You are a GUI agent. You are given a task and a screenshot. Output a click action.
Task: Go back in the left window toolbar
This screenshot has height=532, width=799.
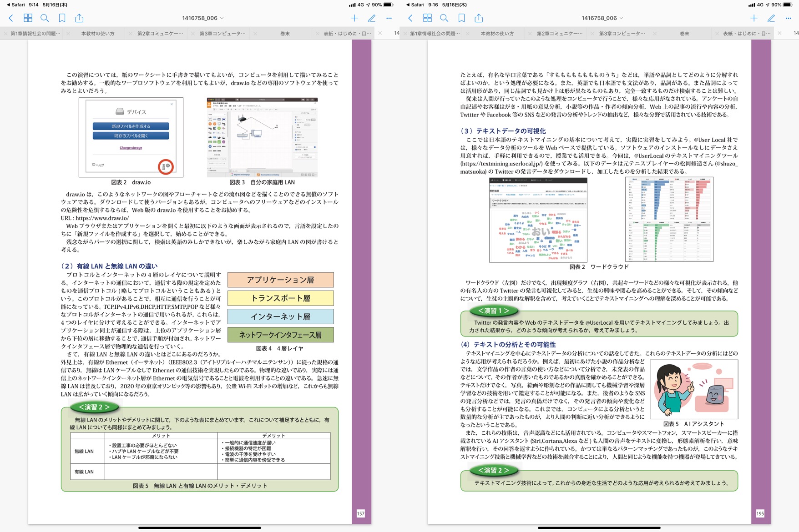pos(11,18)
